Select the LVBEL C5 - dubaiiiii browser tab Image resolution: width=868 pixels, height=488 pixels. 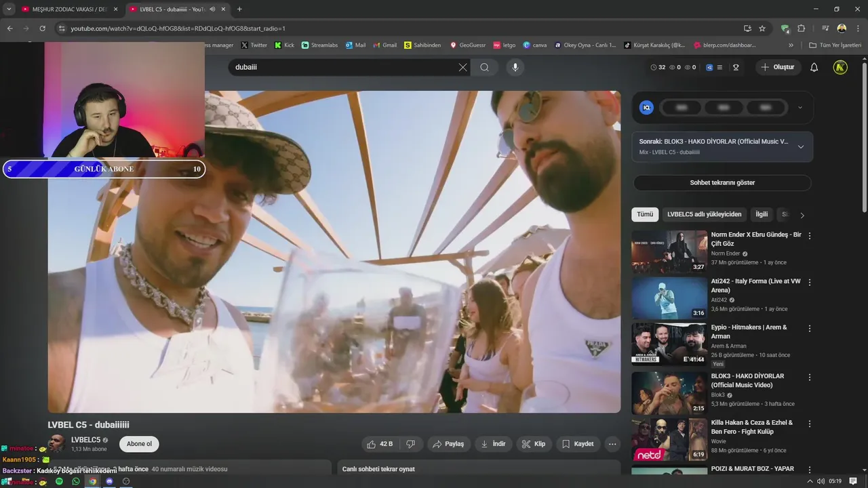point(178,9)
